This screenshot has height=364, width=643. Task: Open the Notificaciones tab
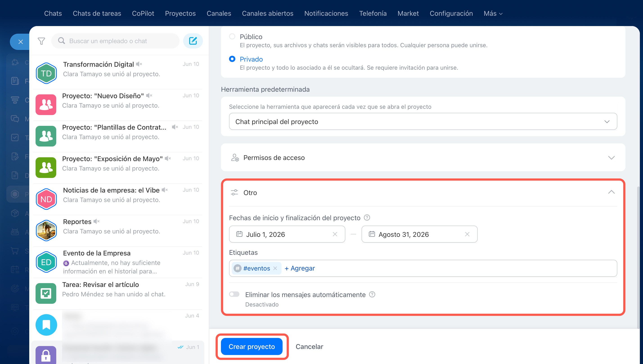326,13
